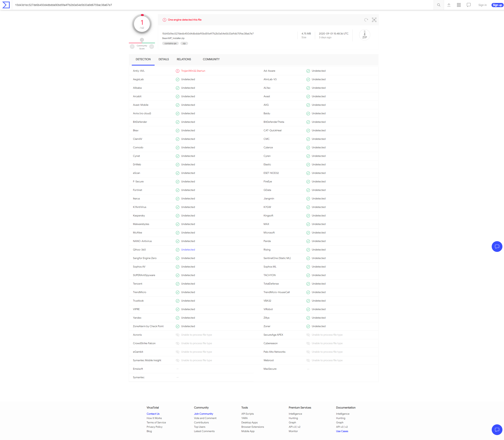The height and width of the screenshot is (440, 504).
Task: Open the Terms of Service footer link
Action: pyautogui.click(x=156, y=423)
